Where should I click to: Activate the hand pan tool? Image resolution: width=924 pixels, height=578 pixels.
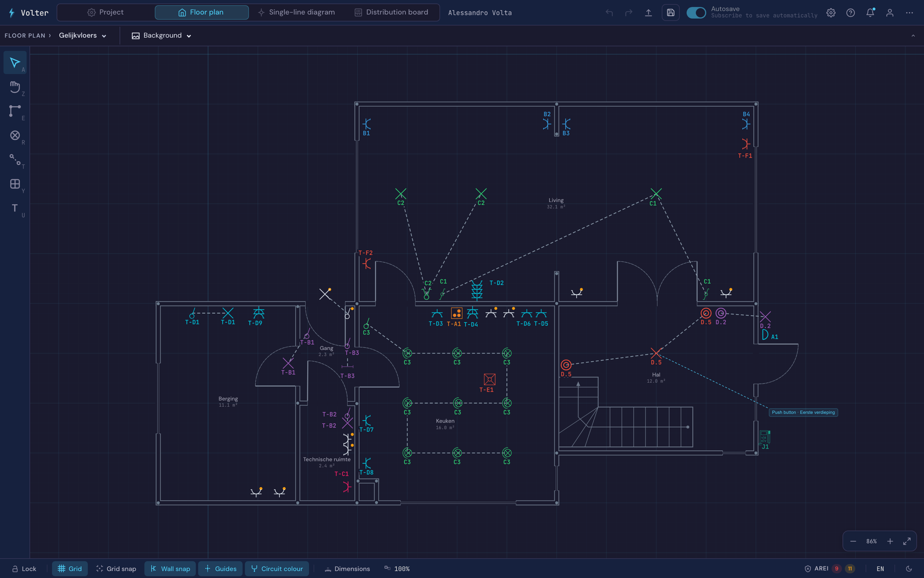(15, 87)
